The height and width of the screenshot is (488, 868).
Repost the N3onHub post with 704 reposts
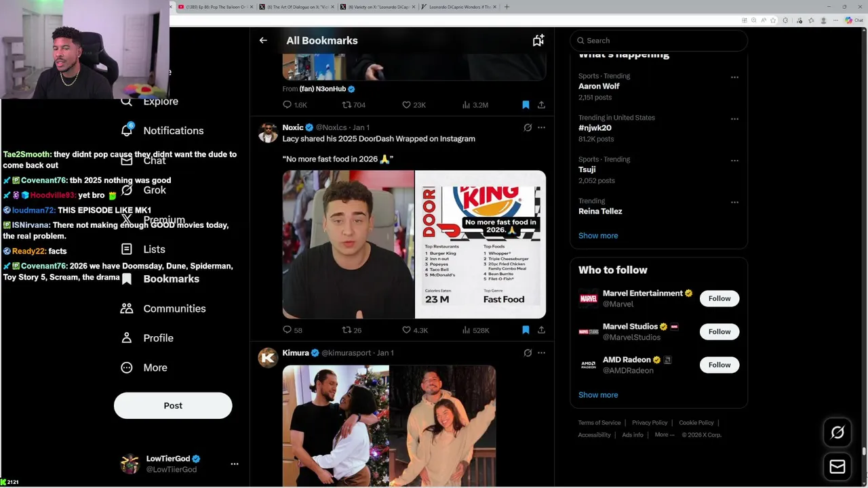tap(354, 105)
